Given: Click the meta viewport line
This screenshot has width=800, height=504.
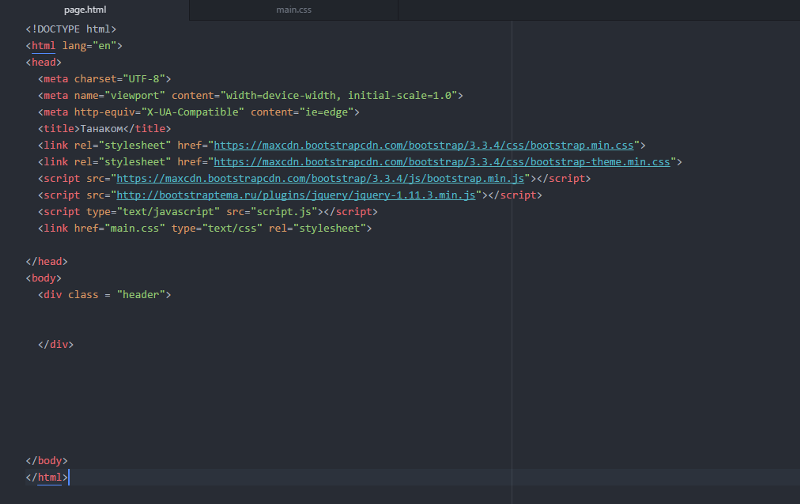Looking at the screenshot, I should coord(250,95).
